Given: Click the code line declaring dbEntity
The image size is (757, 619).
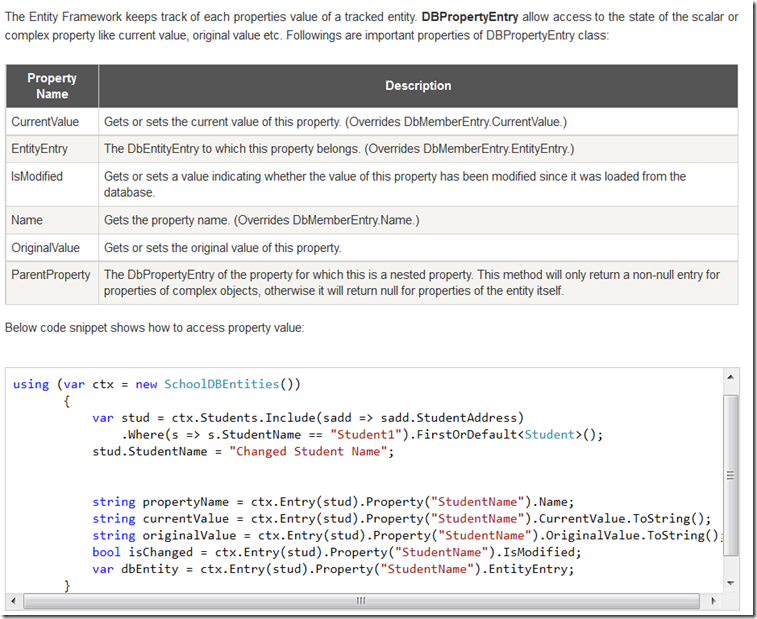Looking at the screenshot, I should pyautogui.click(x=333, y=569).
